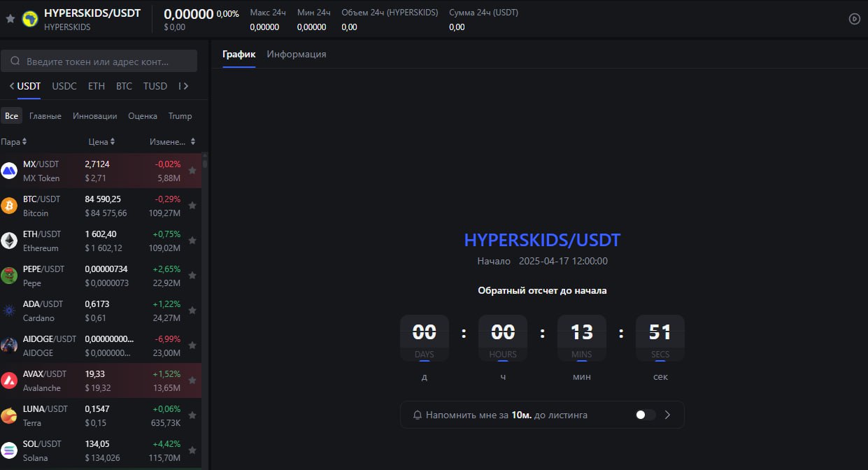Image resolution: width=868 pixels, height=470 pixels.
Task: Click the token search input field
Action: tap(105, 62)
